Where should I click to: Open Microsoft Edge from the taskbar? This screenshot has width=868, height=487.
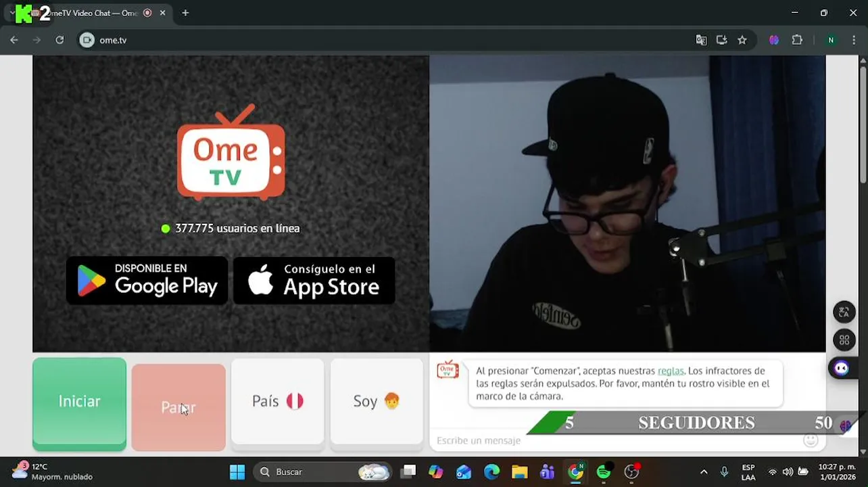pyautogui.click(x=491, y=471)
